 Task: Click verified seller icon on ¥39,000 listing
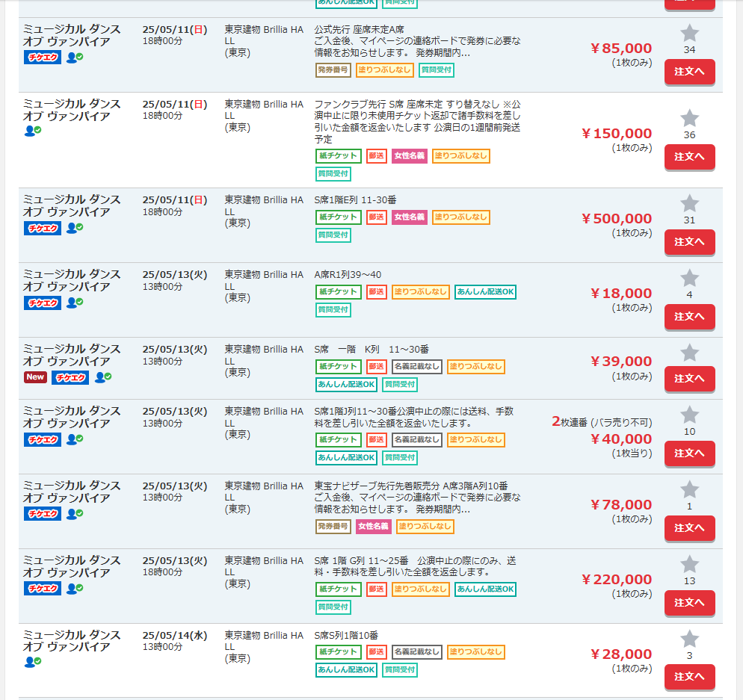(x=103, y=377)
